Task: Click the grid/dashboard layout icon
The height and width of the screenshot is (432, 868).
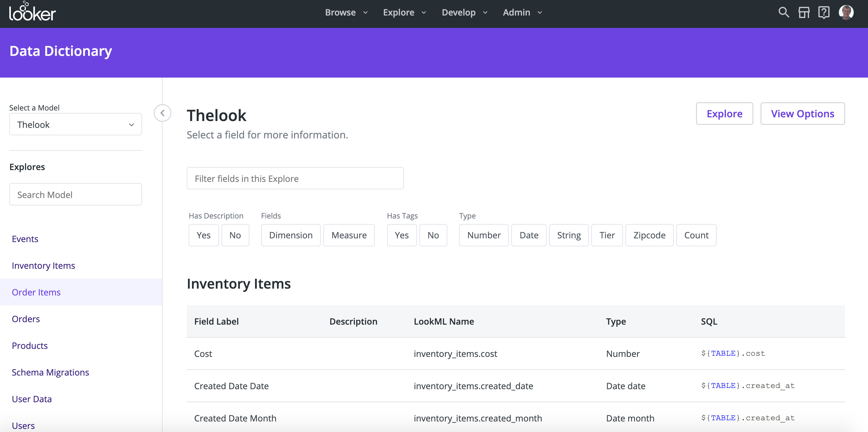Action: click(x=804, y=12)
